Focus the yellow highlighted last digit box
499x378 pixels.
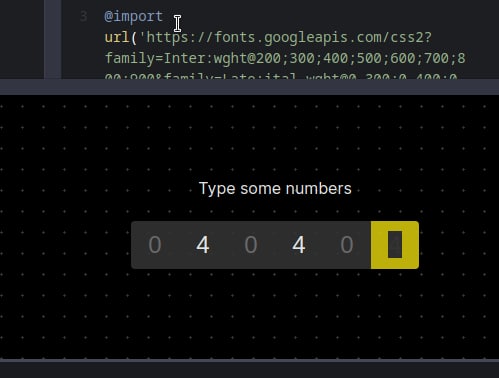(395, 245)
